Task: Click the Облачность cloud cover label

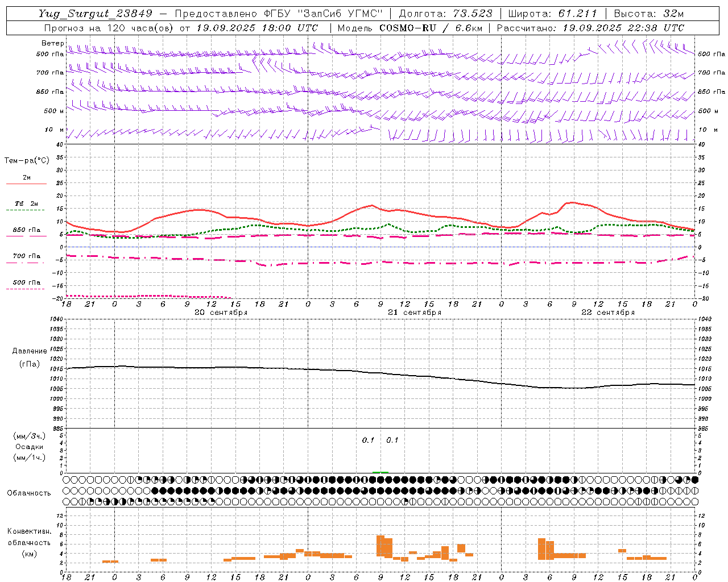Action: pyautogui.click(x=29, y=493)
